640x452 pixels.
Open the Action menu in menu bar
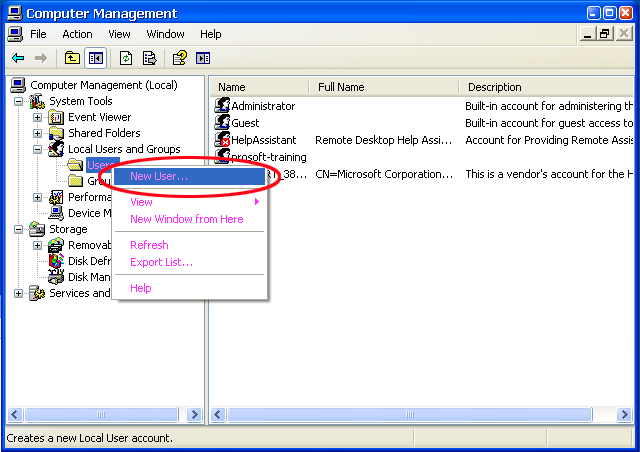[x=77, y=34]
